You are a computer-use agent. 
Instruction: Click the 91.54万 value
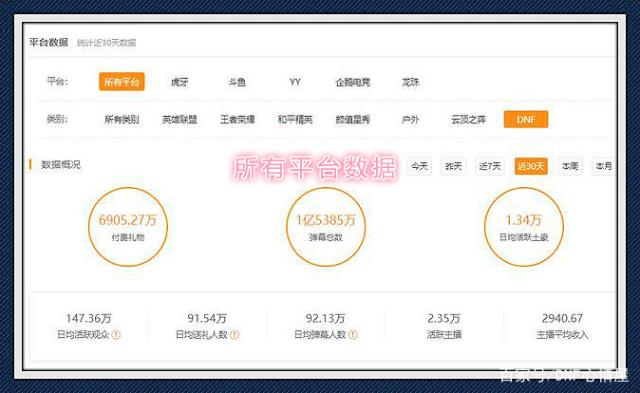click(x=207, y=318)
